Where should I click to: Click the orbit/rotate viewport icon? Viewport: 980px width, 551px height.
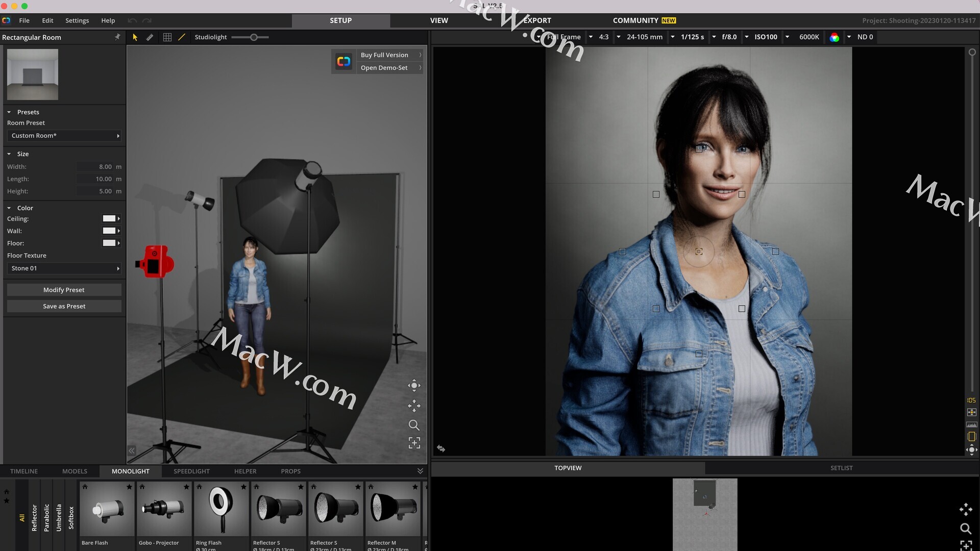click(414, 386)
